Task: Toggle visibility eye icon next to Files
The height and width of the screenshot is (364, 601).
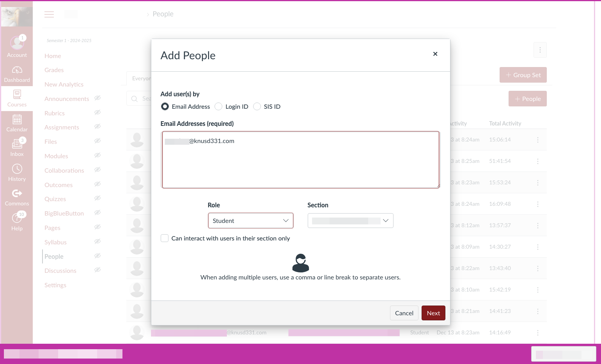Action: [x=98, y=141]
